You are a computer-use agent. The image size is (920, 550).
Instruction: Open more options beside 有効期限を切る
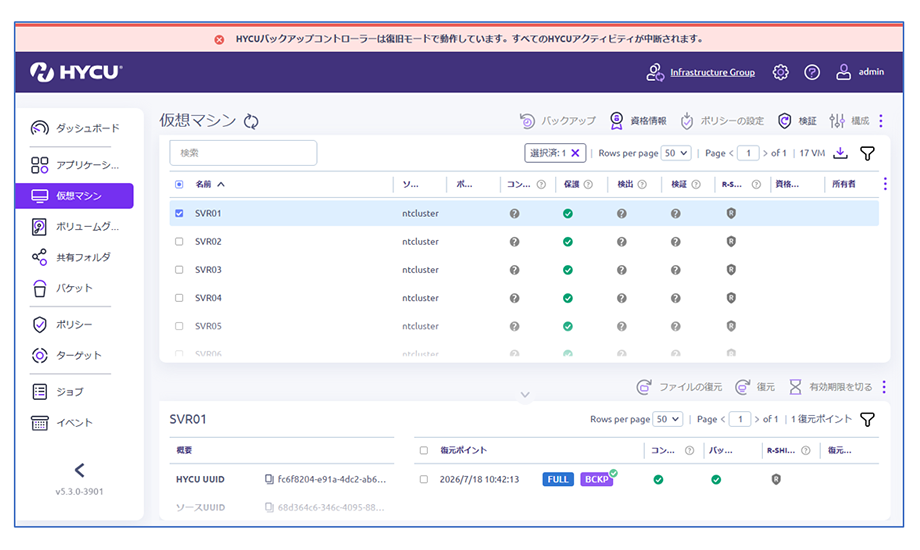(x=884, y=387)
